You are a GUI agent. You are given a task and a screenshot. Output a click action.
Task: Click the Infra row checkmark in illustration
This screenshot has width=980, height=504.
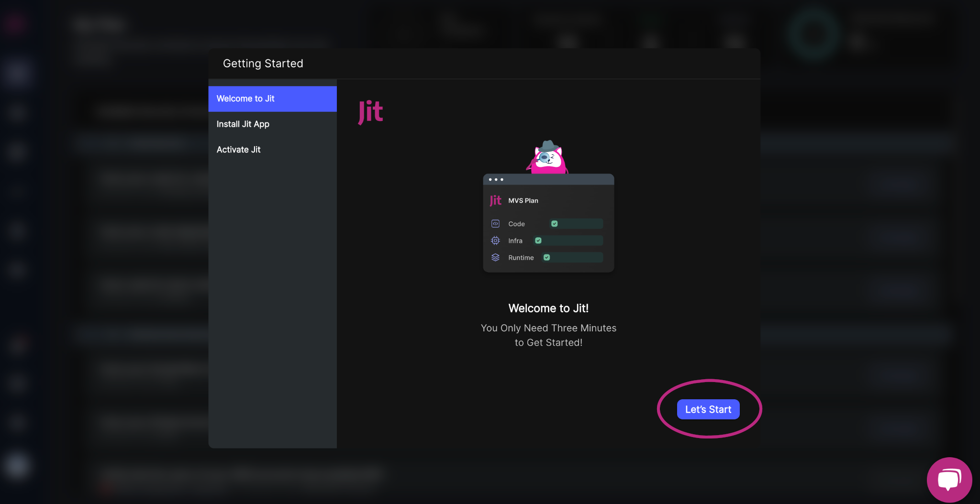click(538, 241)
